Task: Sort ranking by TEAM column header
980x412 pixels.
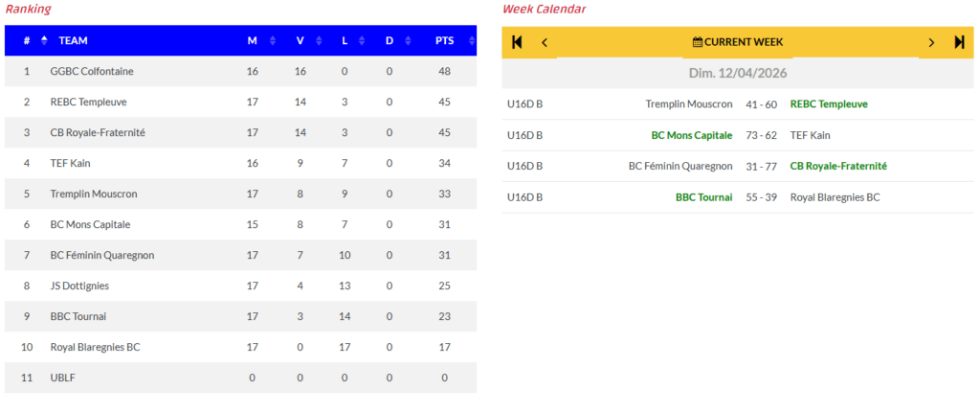Action: (74, 41)
